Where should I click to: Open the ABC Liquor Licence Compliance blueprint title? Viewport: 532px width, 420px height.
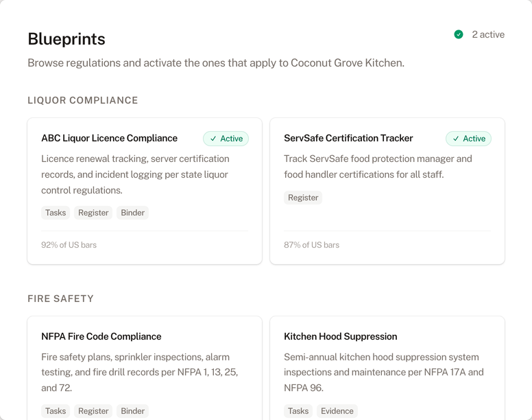tap(109, 138)
